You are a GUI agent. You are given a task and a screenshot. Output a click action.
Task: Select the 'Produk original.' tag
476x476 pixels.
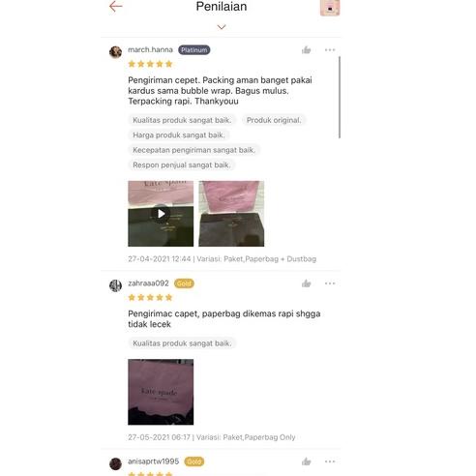tap(274, 120)
